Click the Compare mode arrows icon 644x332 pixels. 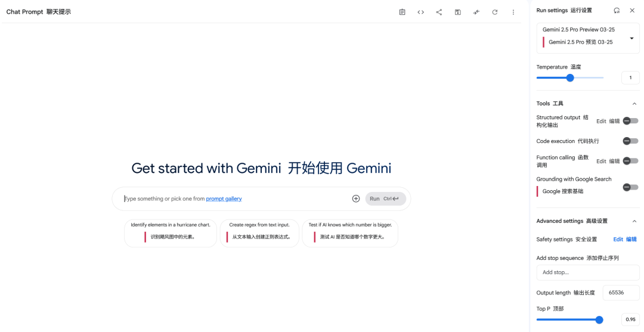coord(476,13)
